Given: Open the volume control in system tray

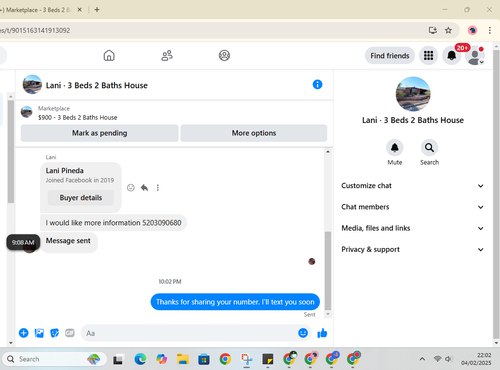Looking at the screenshot, I should pos(449,359).
